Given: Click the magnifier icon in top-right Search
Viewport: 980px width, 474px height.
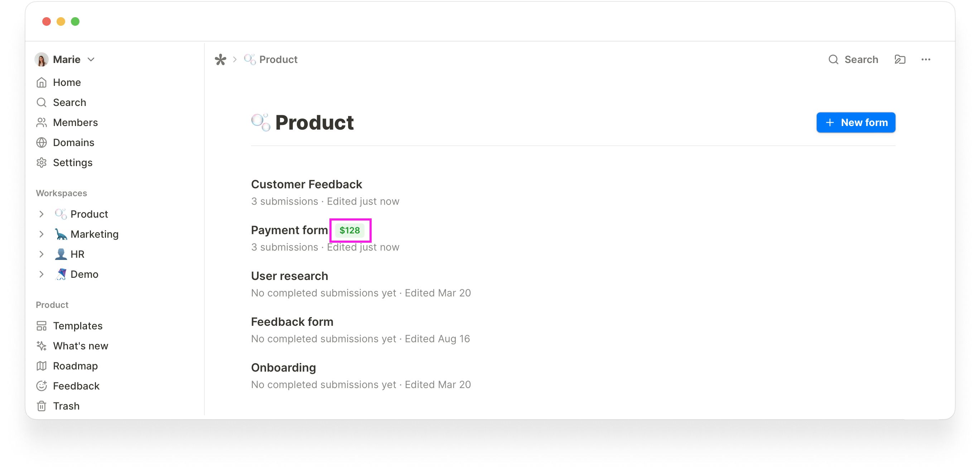Looking at the screenshot, I should (833, 60).
